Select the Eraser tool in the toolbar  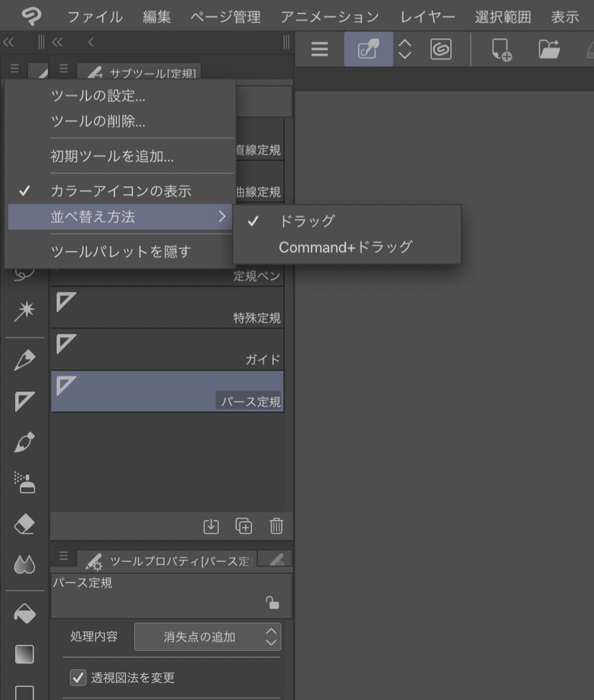pyautogui.click(x=24, y=523)
